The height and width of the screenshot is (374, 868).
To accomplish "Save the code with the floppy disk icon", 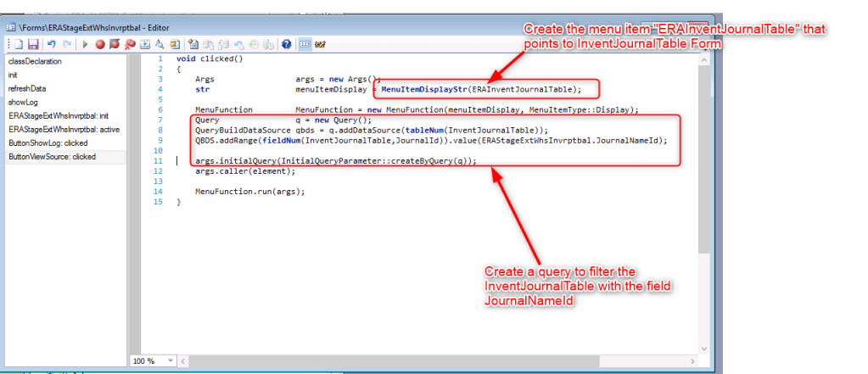I will pyautogui.click(x=32, y=43).
